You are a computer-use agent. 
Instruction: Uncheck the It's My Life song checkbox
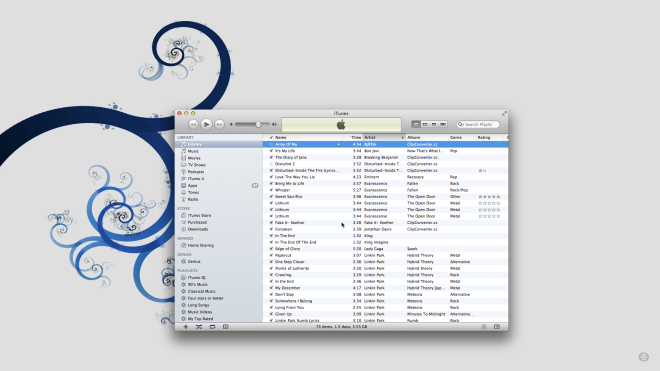click(271, 151)
